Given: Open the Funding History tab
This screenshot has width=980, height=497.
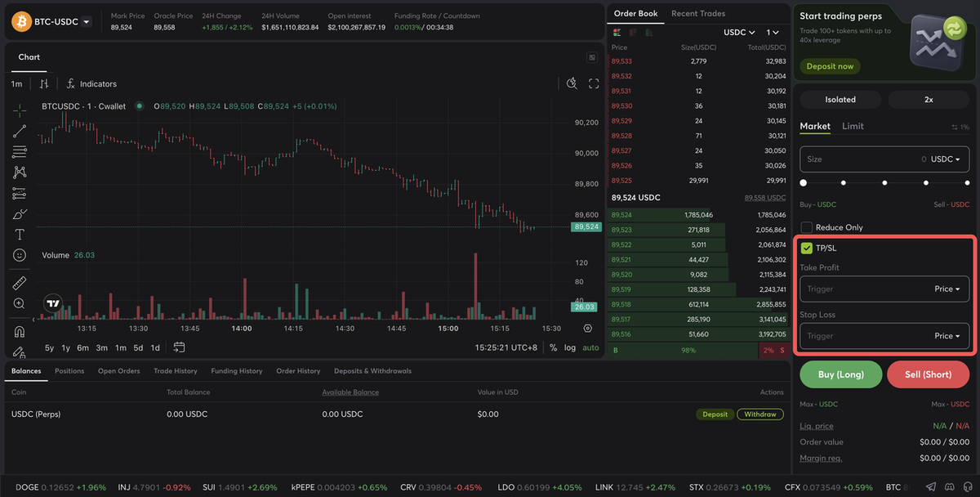Looking at the screenshot, I should point(237,371).
